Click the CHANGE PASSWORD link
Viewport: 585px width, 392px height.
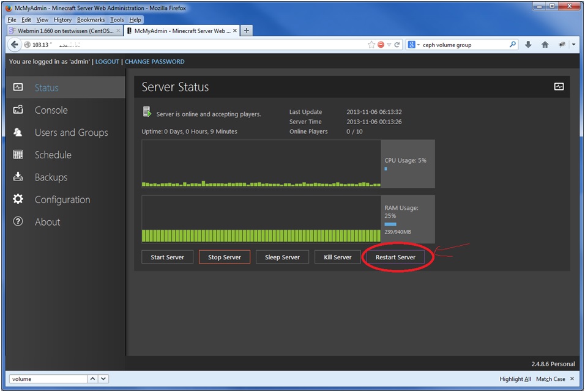click(x=154, y=62)
